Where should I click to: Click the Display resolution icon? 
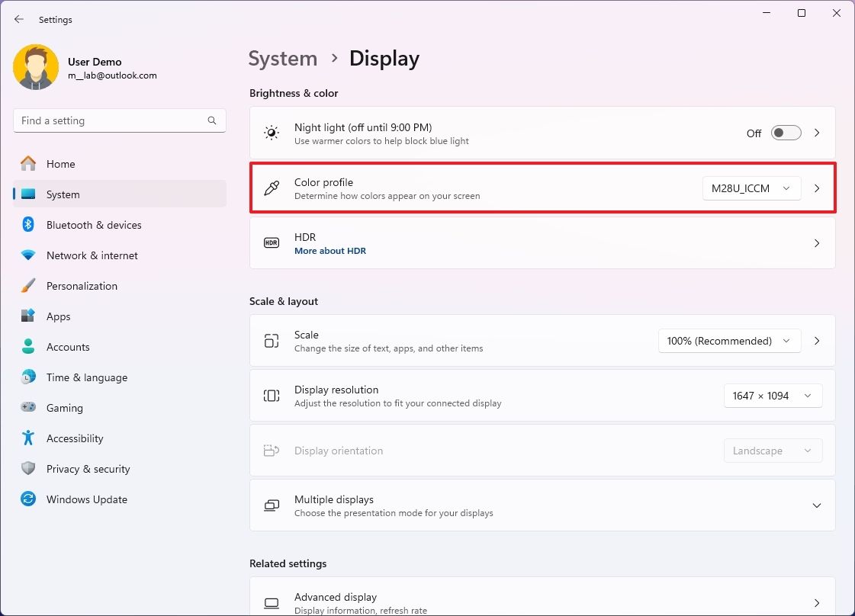(271, 395)
